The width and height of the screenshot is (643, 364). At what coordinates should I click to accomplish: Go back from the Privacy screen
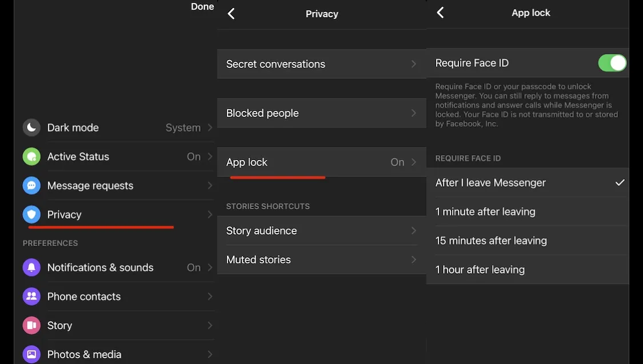pos(231,14)
